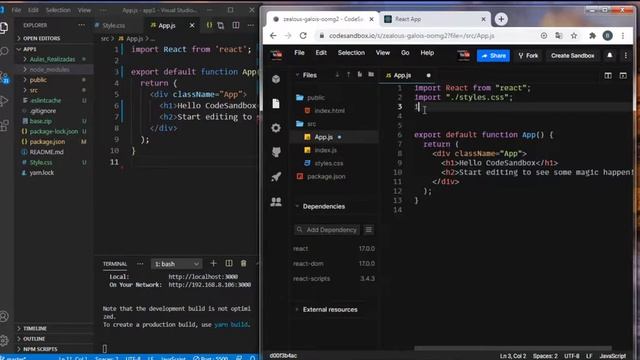
Task: Expand TIMELINE section
Action: [35, 328]
